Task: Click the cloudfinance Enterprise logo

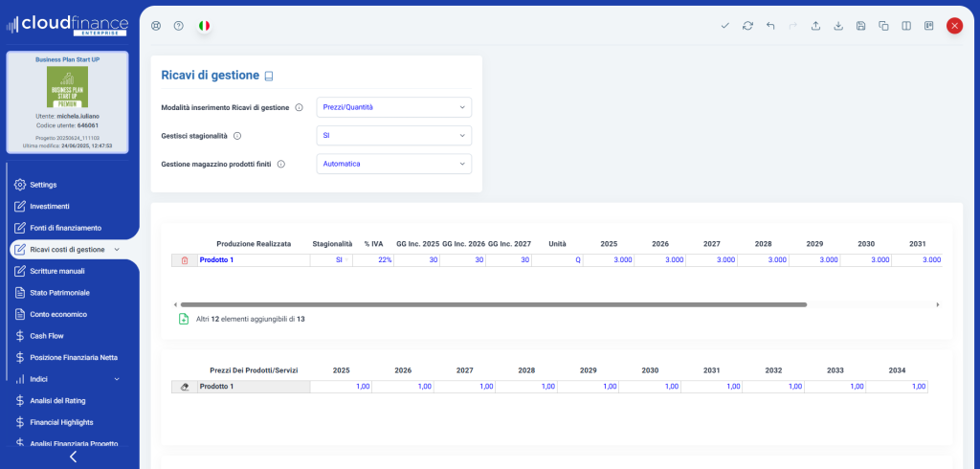Action: [68, 25]
